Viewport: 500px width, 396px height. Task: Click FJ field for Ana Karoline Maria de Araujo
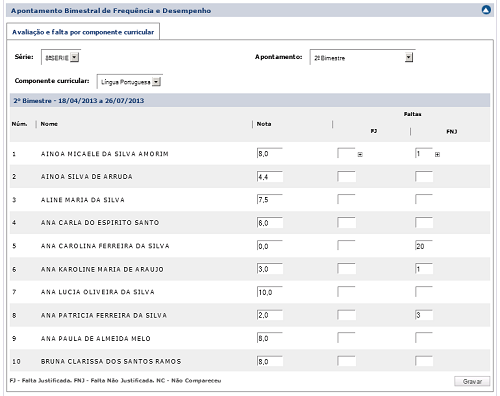click(x=346, y=269)
